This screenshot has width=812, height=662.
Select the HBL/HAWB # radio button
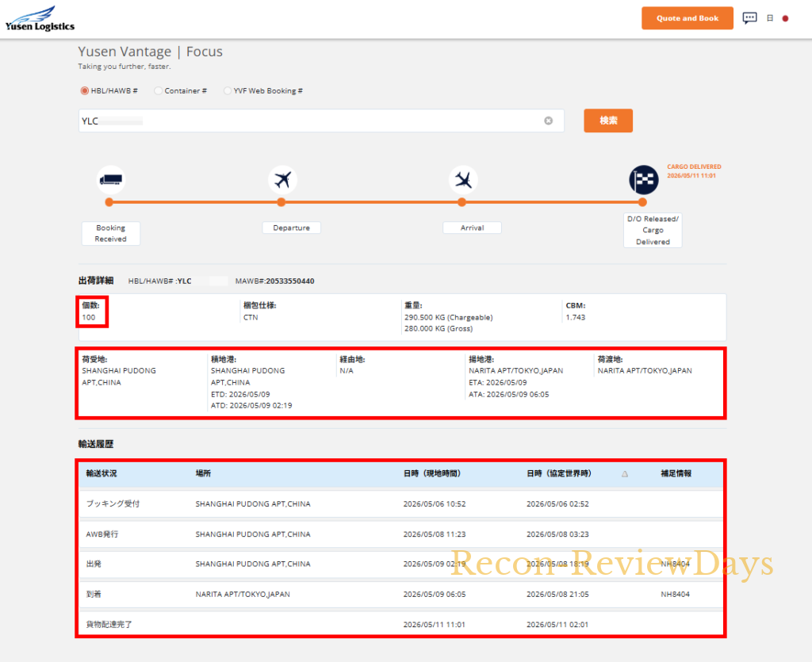point(84,90)
